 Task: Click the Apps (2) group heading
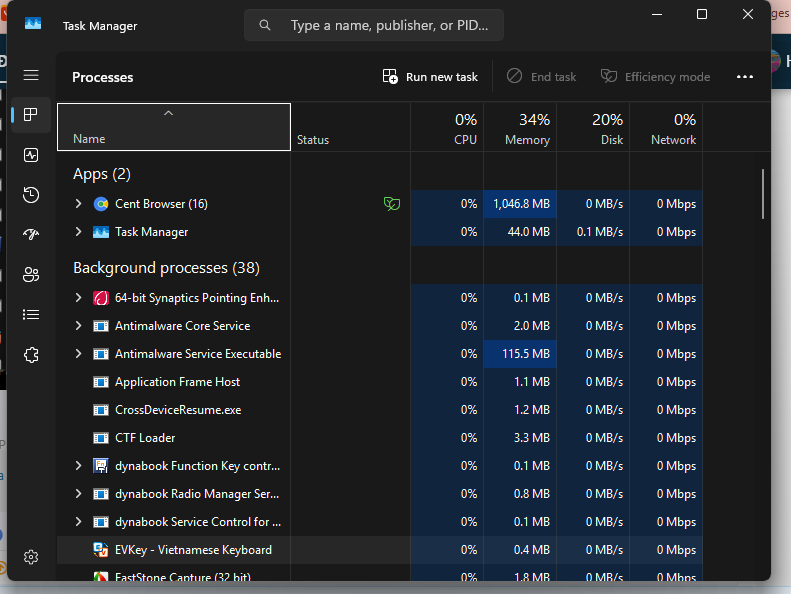(x=101, y=174)
